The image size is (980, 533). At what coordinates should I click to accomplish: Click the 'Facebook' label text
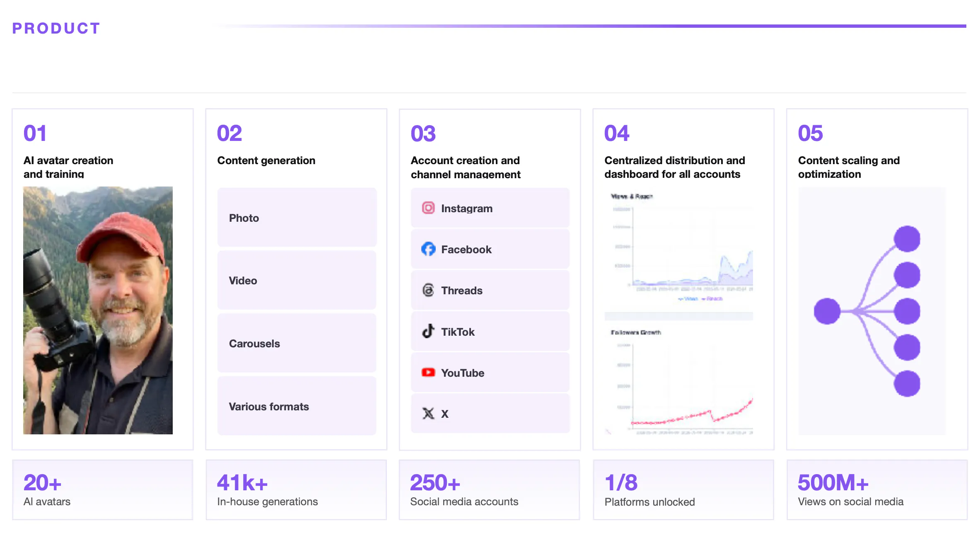click(x=466, y=250)
